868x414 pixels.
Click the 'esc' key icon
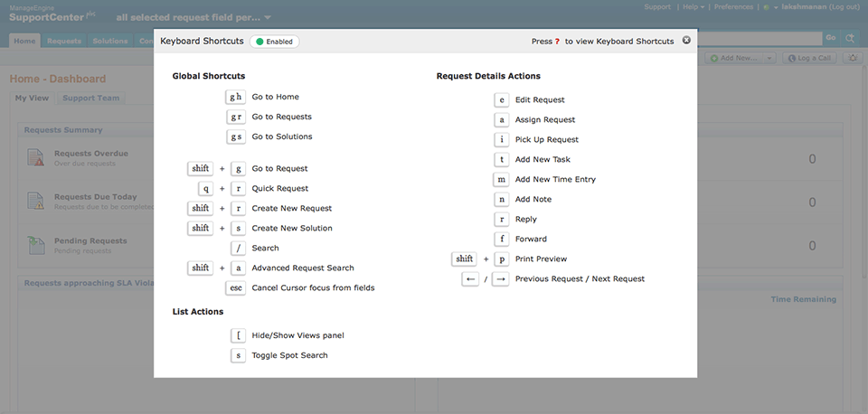click(236, 287)
